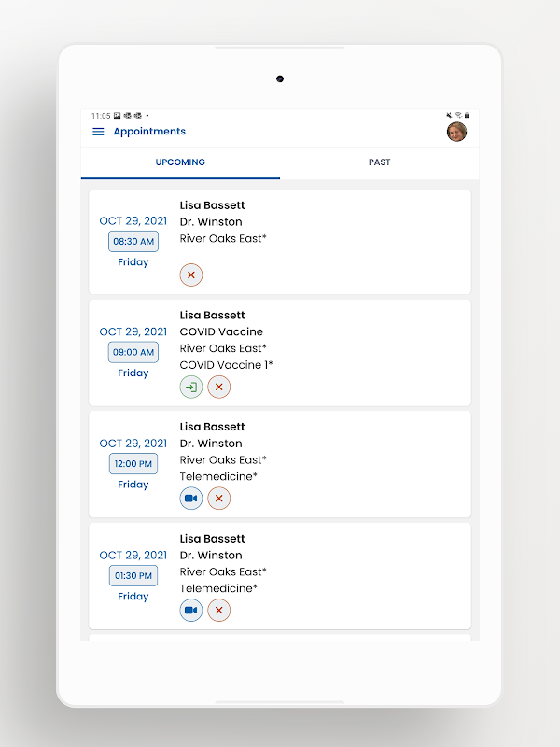Viewport: 560px width, 747px height.
Task: Open the hamburger navigation menu
Action: [x=98, y=132]
